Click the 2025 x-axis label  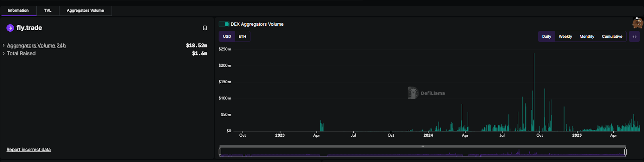(577, 135)
